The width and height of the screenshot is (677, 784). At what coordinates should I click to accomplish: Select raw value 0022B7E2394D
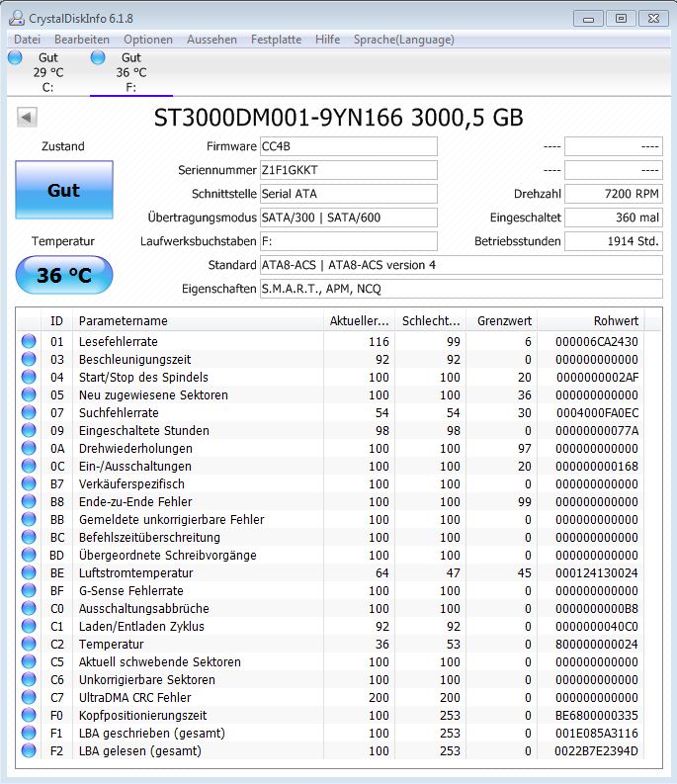click(x=597, y=751)
